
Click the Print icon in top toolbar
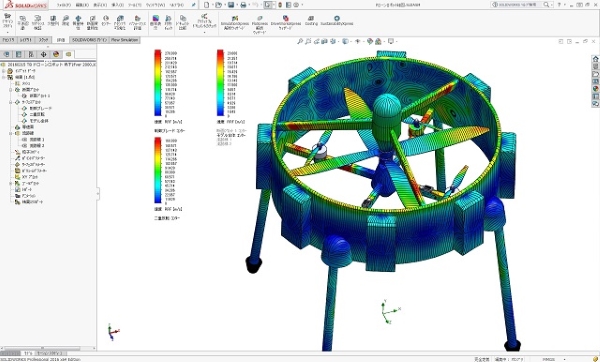243,5
